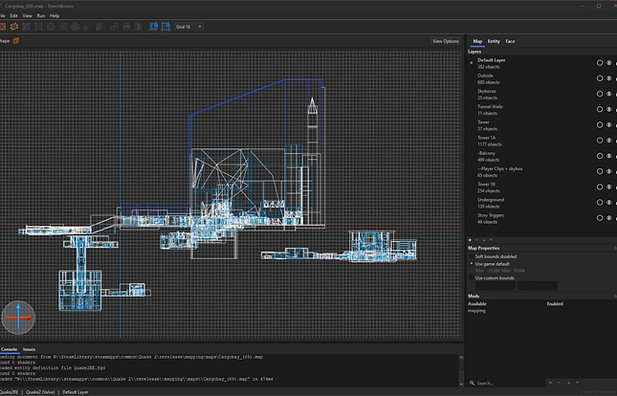
Task: Click console scrollbar up arrow
Action: pos(461,357)
